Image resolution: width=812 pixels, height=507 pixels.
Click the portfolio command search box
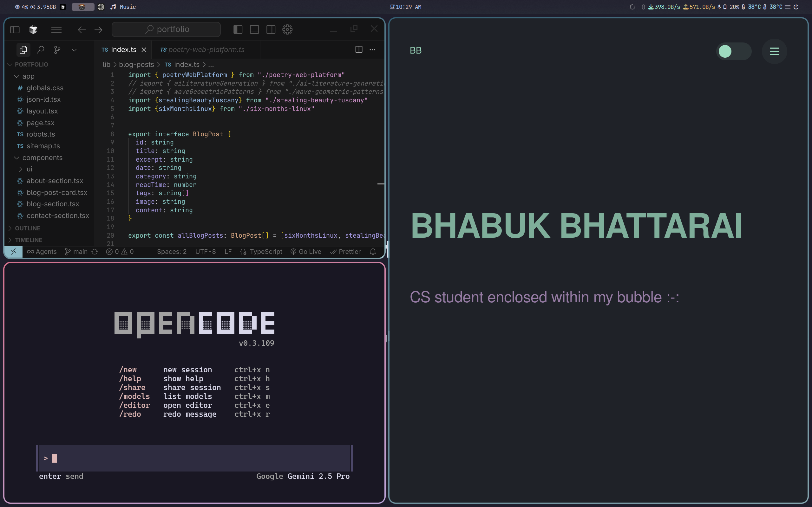point(167,29)
